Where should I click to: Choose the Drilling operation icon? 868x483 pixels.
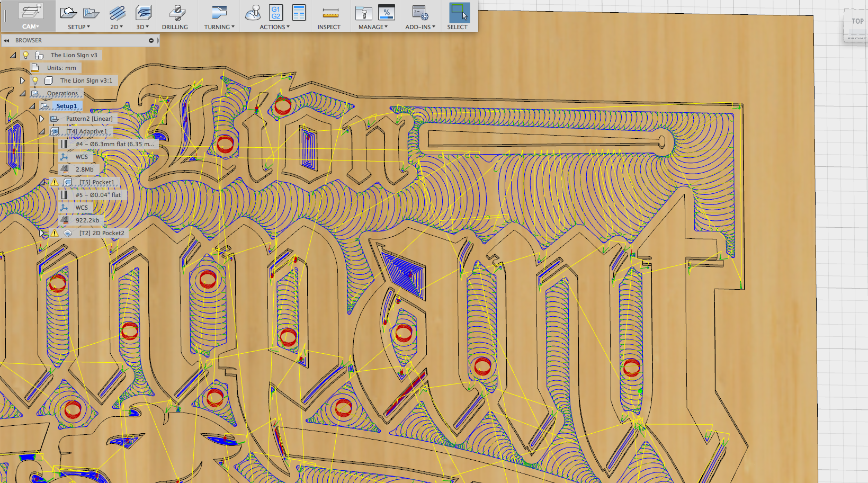point(177,13)
